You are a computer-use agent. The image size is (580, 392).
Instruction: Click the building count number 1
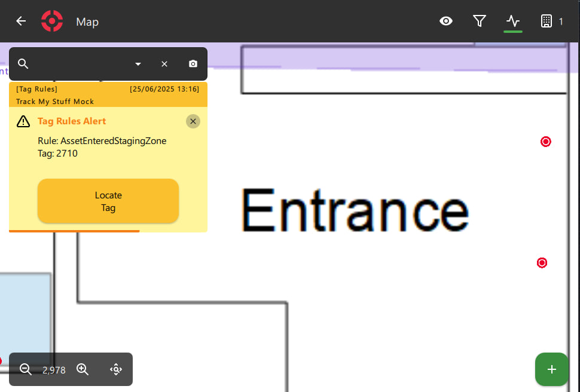click(561, 22)
